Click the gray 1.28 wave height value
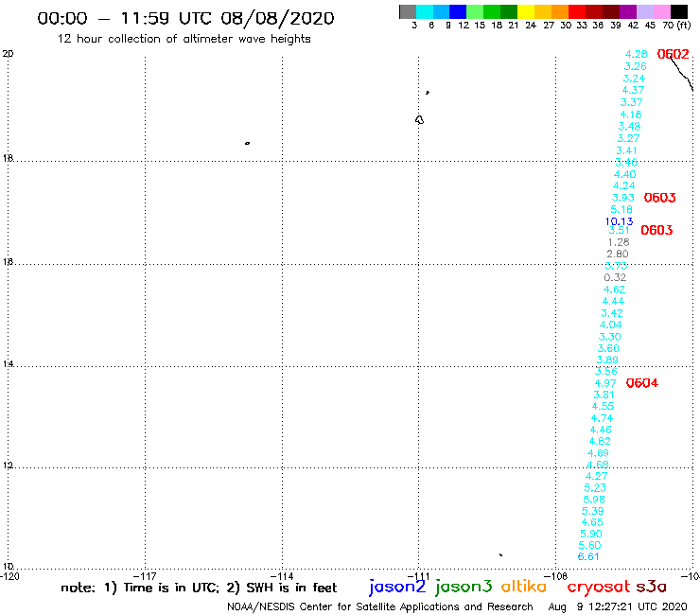 click(x=619, y=242)
